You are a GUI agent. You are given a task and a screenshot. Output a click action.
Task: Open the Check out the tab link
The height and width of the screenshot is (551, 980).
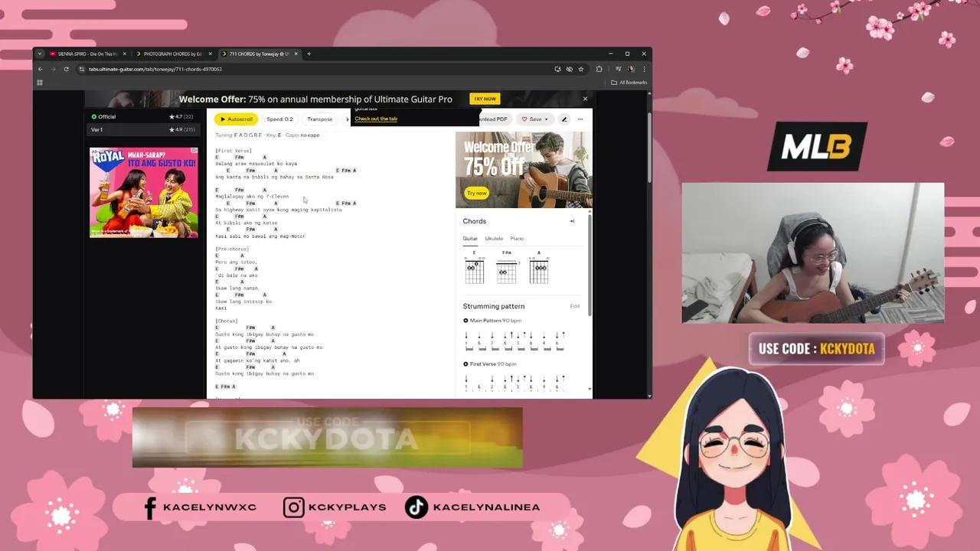tap(375, 119)
